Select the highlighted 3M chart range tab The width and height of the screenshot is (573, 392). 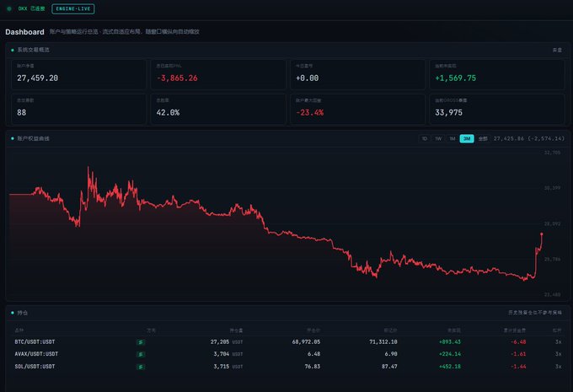(x=467, y=138)
